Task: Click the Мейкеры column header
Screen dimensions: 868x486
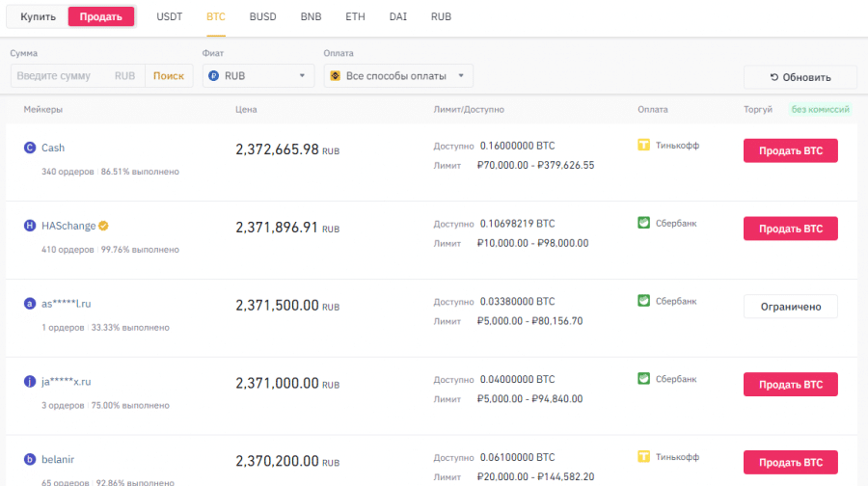Action: coord(43,110)
